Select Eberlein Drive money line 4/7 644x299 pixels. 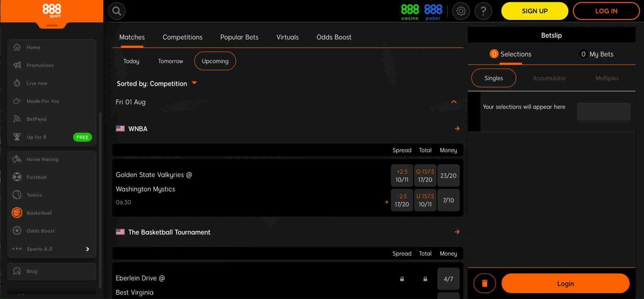pos(449,279)
